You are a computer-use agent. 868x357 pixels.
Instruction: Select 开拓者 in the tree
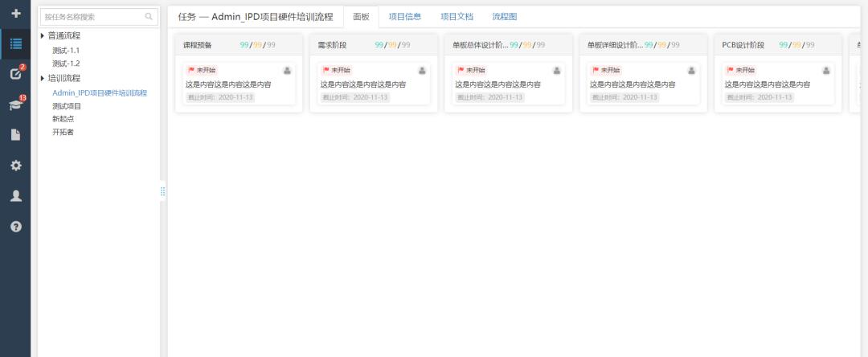pos(63,133)
